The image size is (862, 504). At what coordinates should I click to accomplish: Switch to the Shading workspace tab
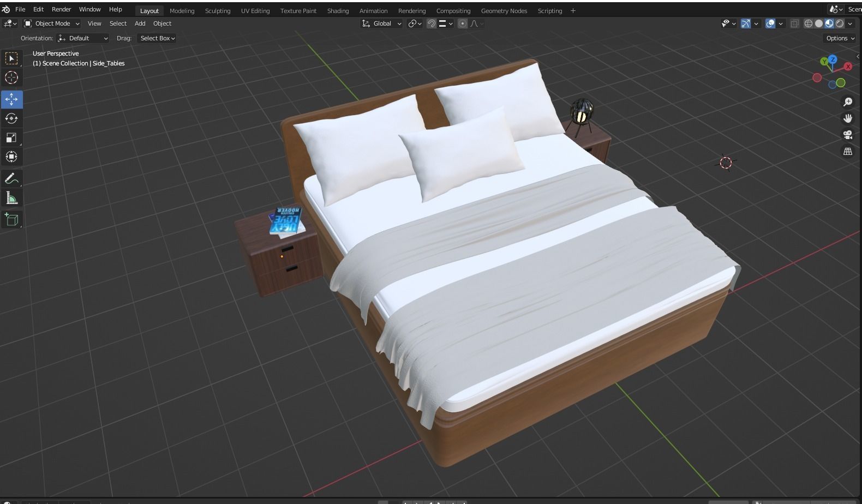click(x=338, y=11)
